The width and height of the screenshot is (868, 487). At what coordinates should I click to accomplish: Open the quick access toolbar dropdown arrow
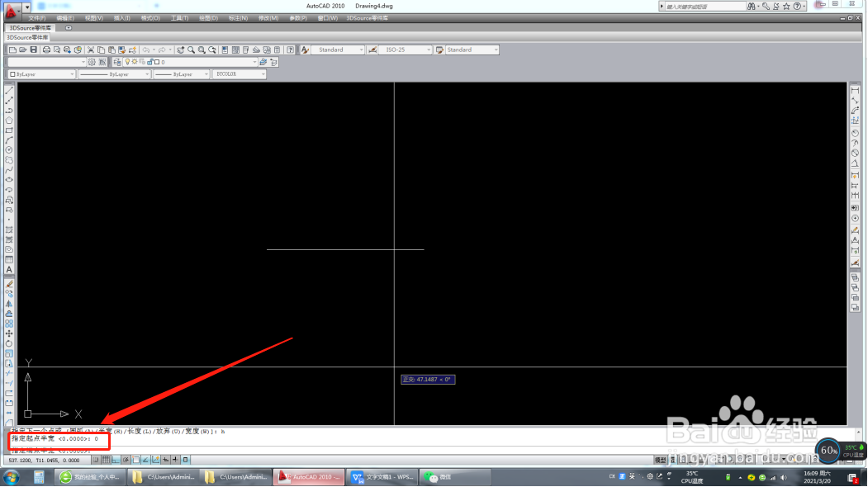click(x=26, y=7)
